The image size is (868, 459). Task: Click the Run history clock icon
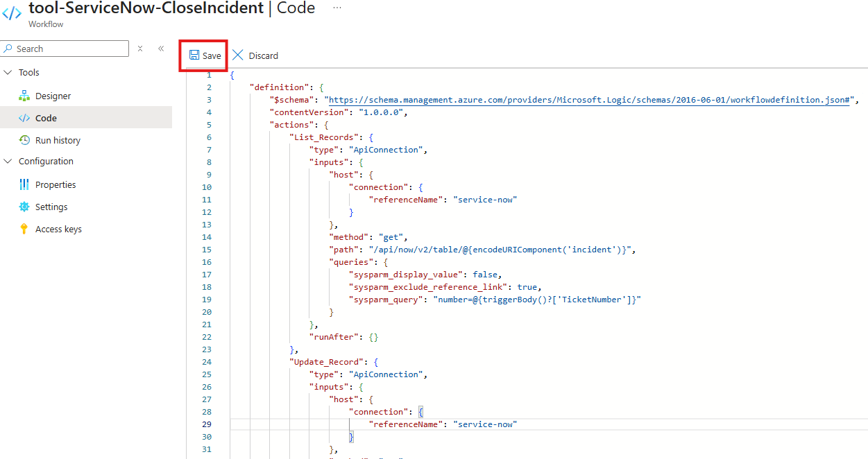point(24,140)
